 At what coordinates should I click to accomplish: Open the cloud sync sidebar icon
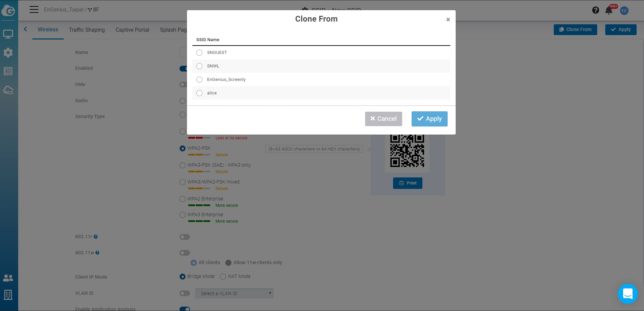pos(8,90)
